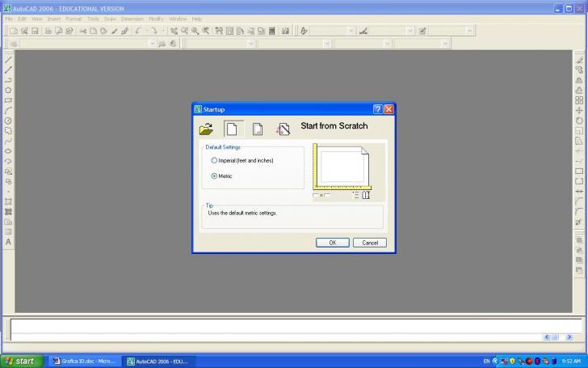Select the Revision Cloud tool
This screenshot has width=588, height=368.
click(x=8, y=131)
